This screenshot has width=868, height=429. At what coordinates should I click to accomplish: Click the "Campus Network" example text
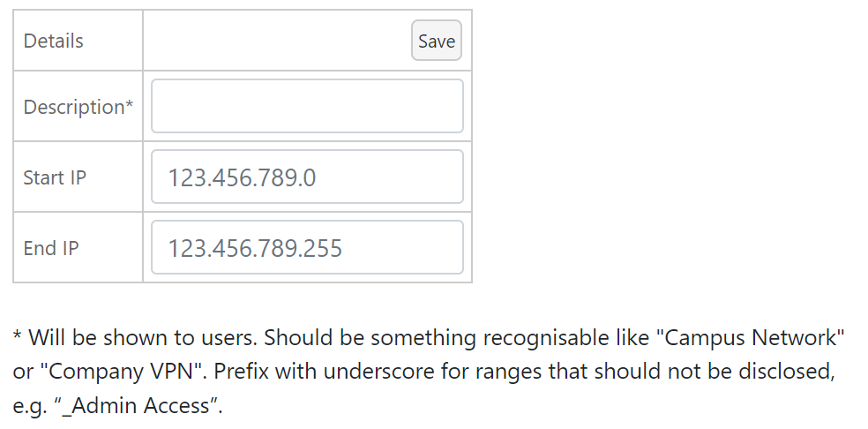click(752, 337)
